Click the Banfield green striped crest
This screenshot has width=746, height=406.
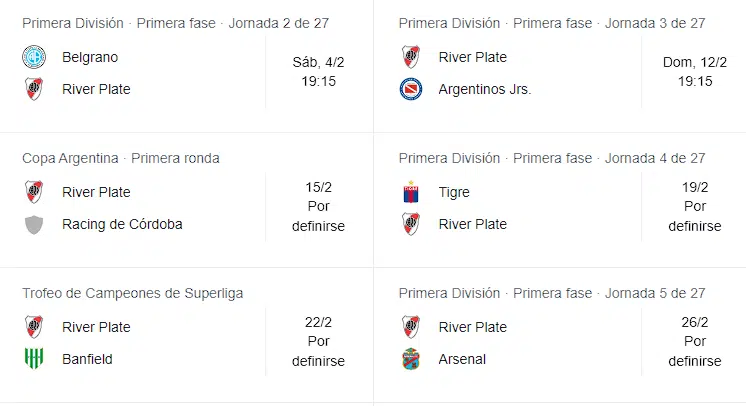pos(34,359)
